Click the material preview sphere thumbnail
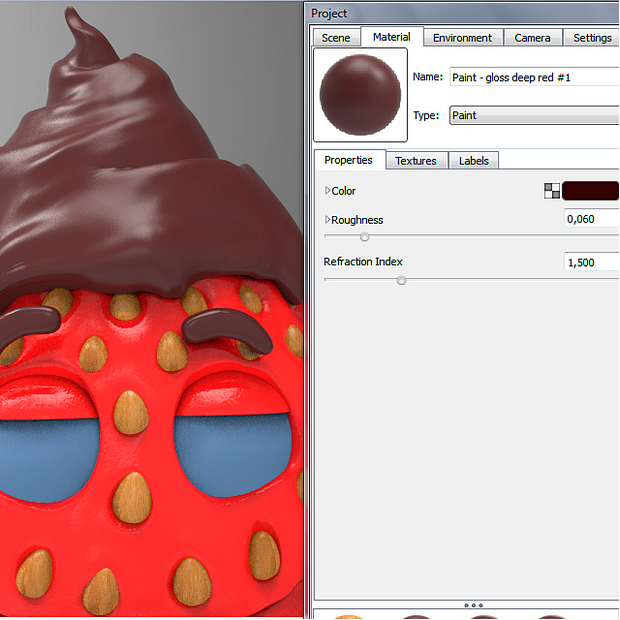This screenshot has width=620, height=620. [x=361, y=95]
